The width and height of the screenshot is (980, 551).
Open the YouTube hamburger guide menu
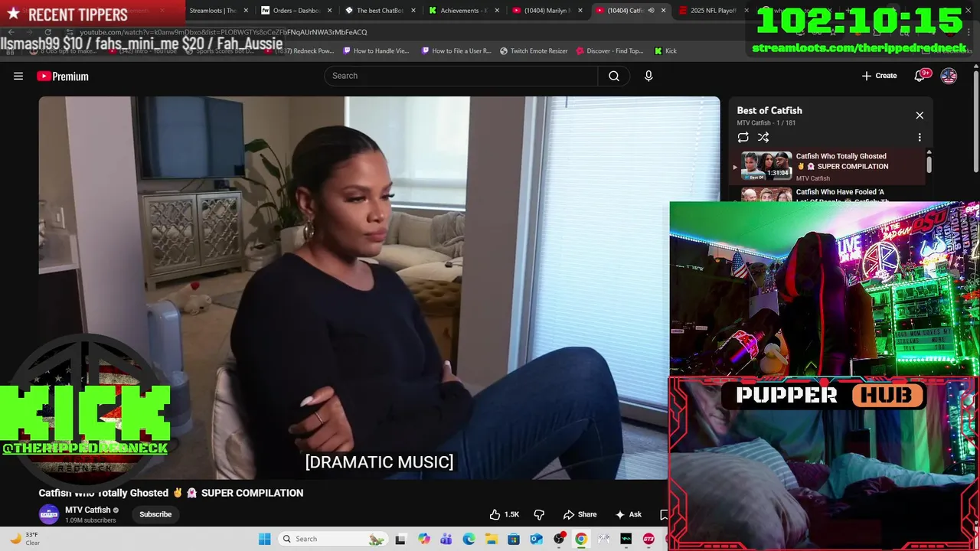pyautogui.click(x=18, y=76)
